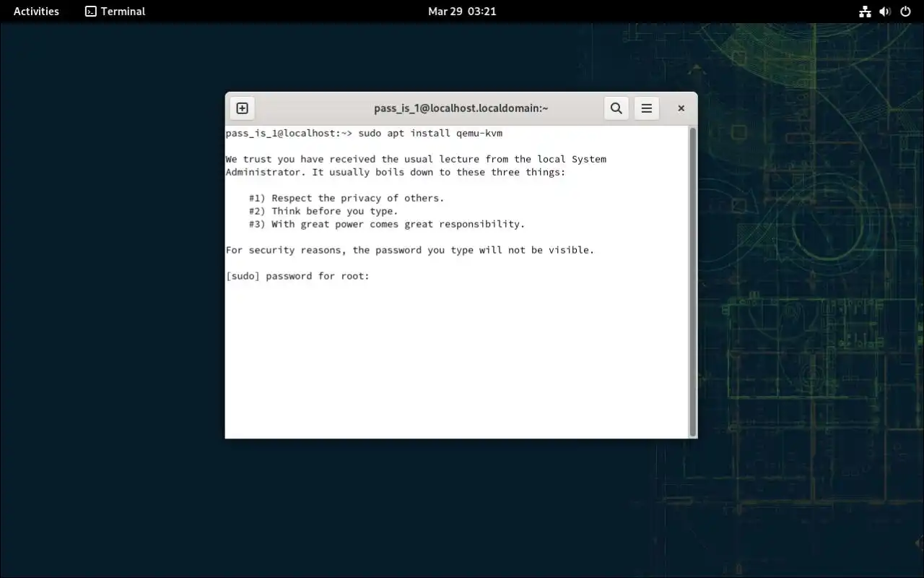
Task: Click the 'Administrator. It usually boils down' line
Action: tap(396, 172)
